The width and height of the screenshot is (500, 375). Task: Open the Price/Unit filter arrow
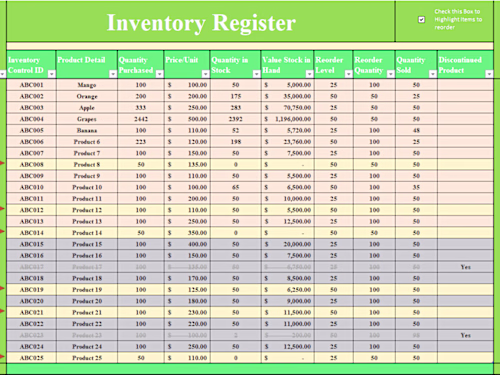(206, 74)
